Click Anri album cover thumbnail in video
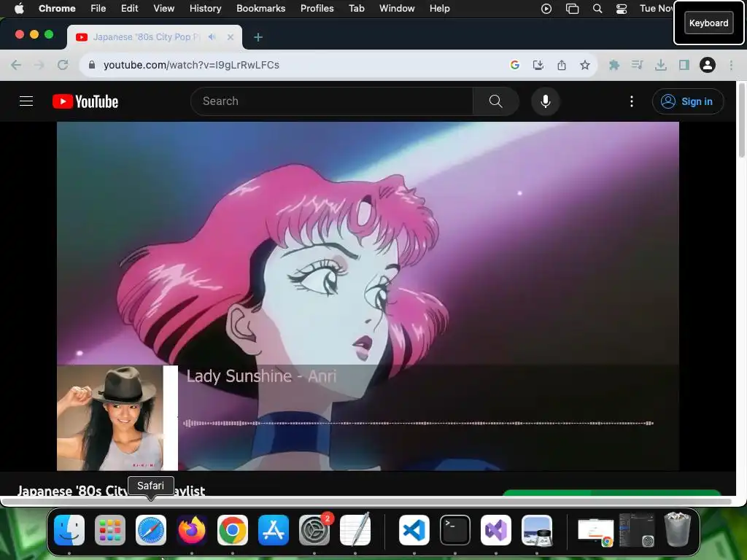This screenshot has height=560, width=747. 117,418
